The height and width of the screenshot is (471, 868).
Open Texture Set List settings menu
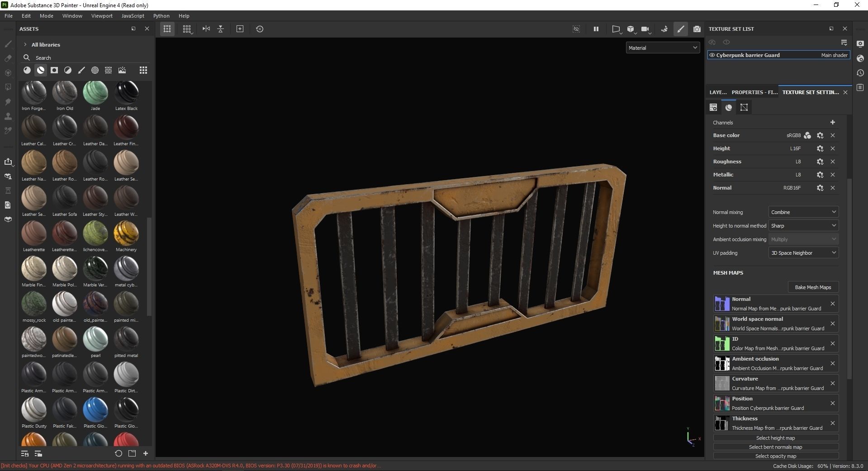(844, 42)
